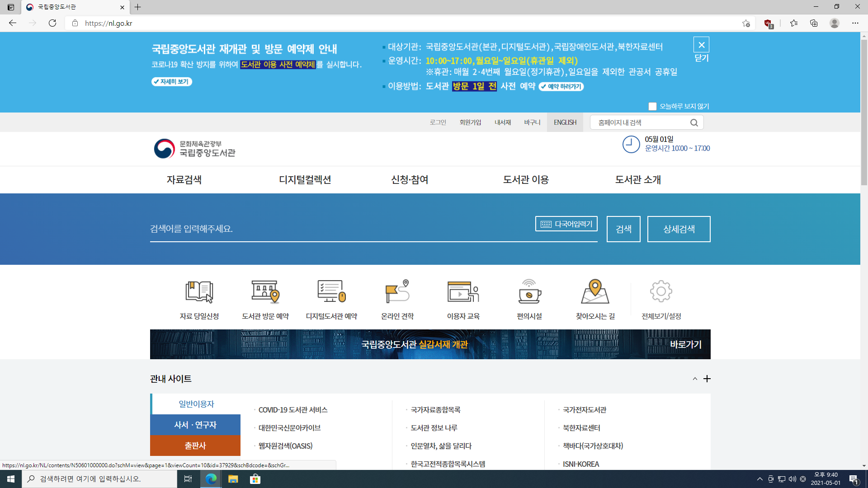Close the blue notice banner
Viewport: 868px width, 488px height.
coord(701,45)
